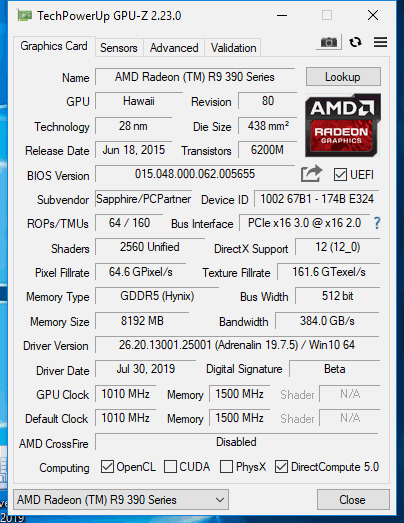Click the Close button at bottom
Image resolution: width=404 pixels, height=523 pixels.
(353, 500)
